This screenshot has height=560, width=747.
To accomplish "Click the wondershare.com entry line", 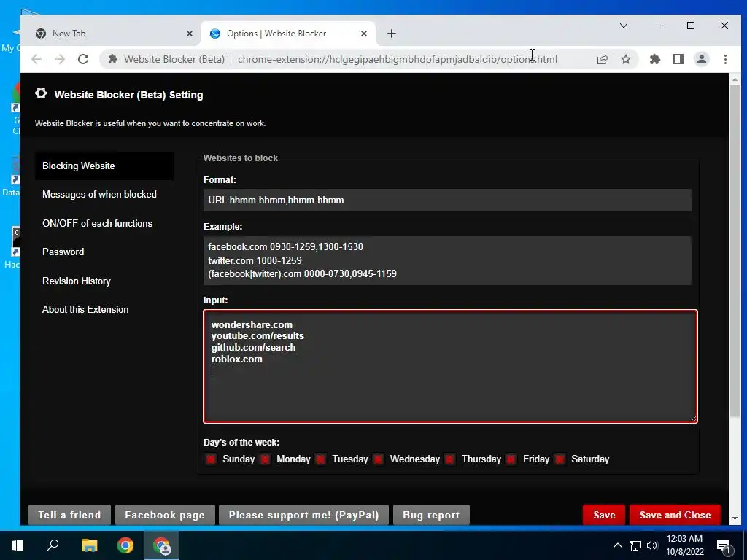I will pyautogui.click(x=252, y=324).
